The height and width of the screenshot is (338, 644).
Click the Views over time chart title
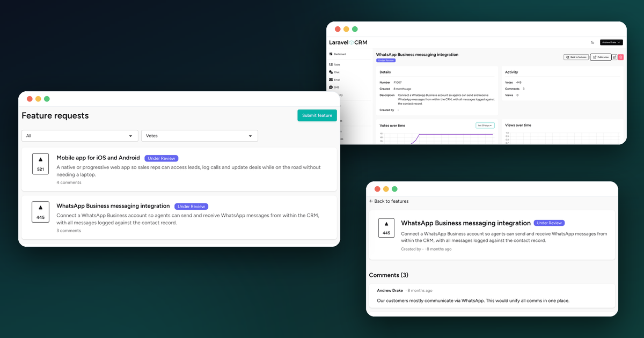coord(518,125)
